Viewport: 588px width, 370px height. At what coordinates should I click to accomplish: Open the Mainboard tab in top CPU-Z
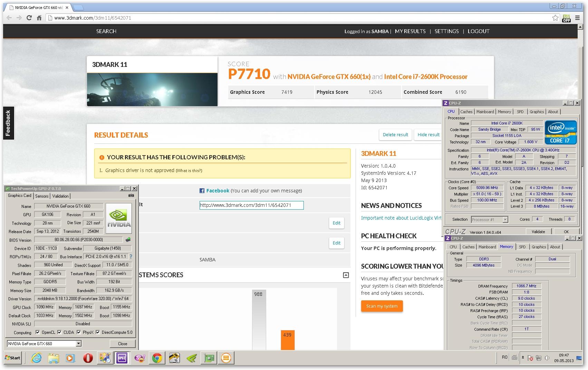485,112
